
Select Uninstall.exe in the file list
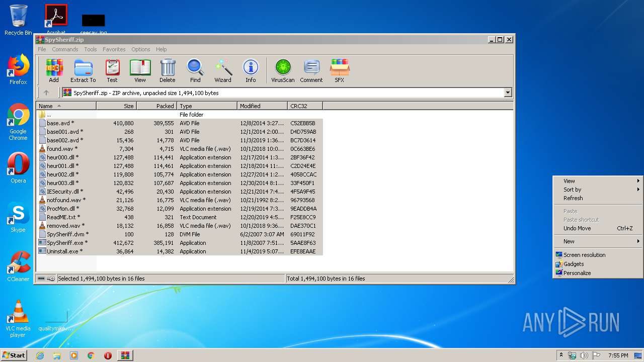coord(180,251)
